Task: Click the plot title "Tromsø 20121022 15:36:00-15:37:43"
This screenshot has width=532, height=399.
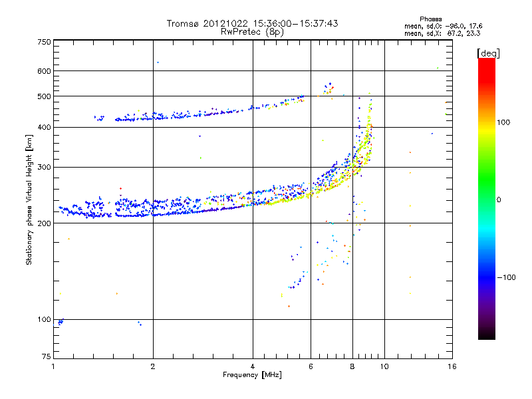Action: click(x=252, y=23)
